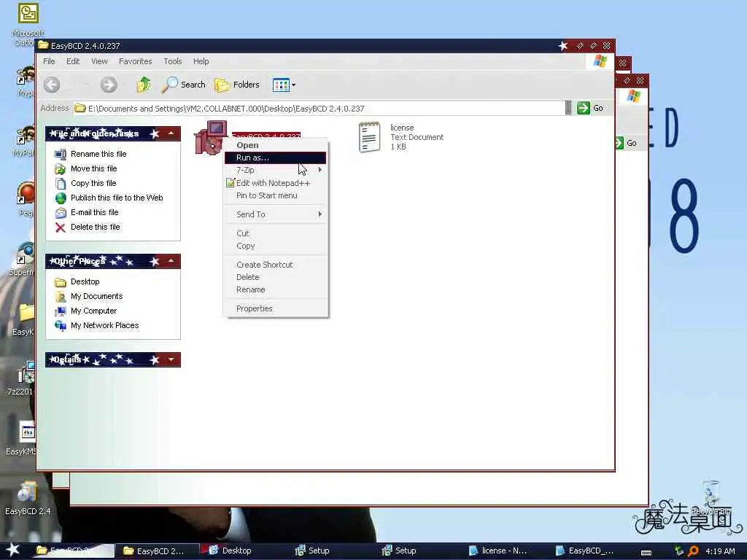The image size is (747, 560).
Task: Collapse the File and Folder Tasks panel
Action: 171,134
